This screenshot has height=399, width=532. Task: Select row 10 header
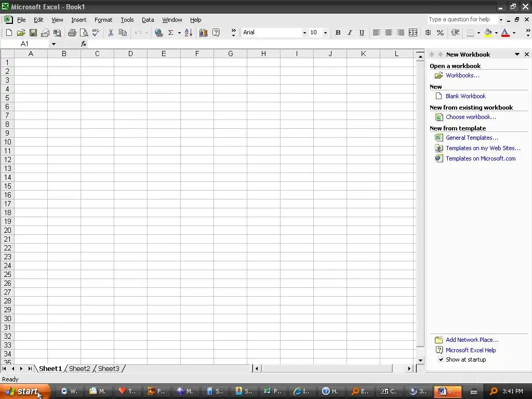(x=7, y=142)
